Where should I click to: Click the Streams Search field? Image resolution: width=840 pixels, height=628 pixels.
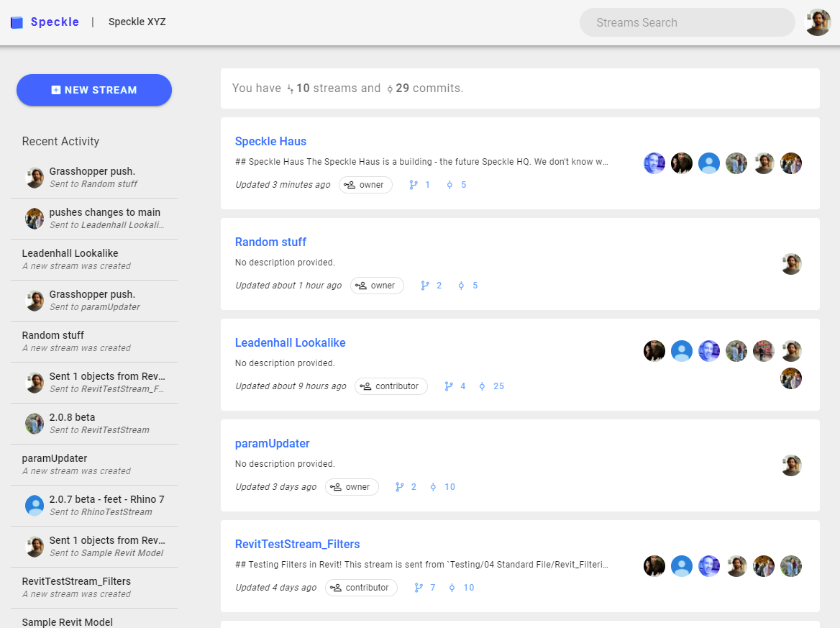click(687, 22)
